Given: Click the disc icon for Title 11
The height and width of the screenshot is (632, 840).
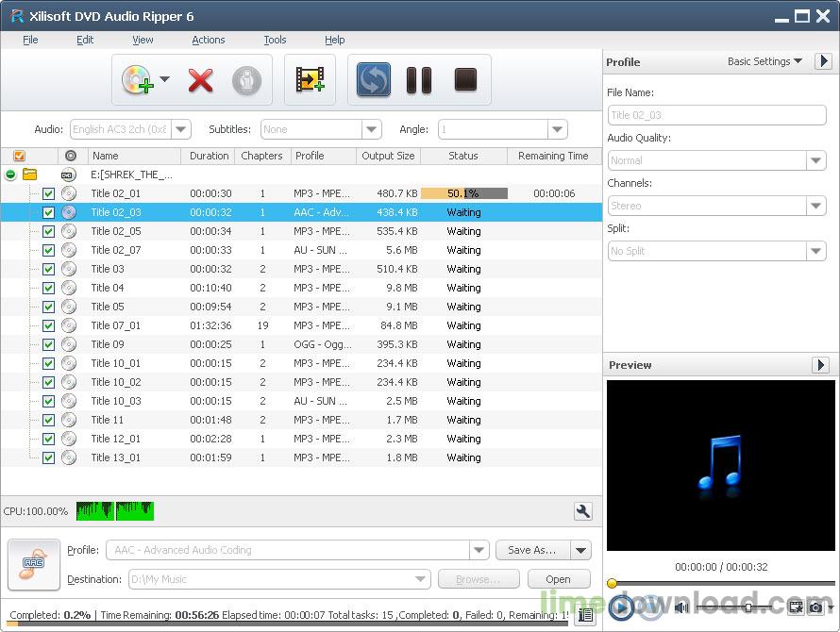Looking at the screenshot, I should click(69, 420).
